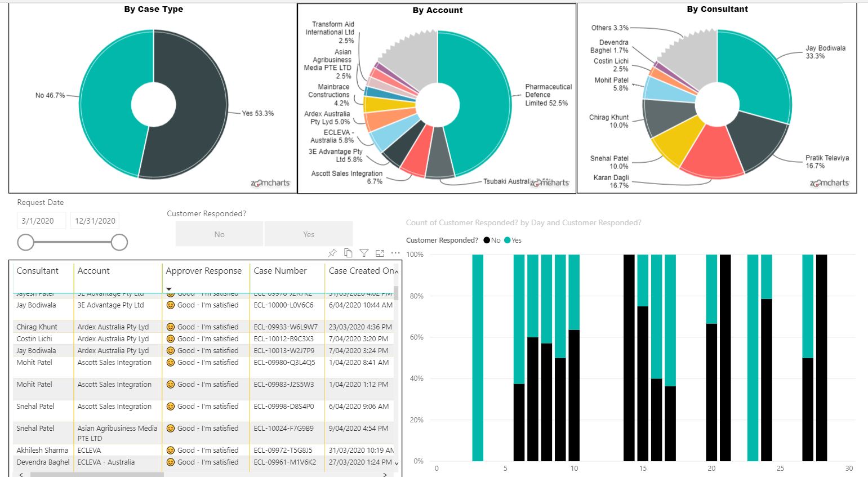Select Yes in Customer Responded slicer
The image size is (868, 477).
[309, 234]
